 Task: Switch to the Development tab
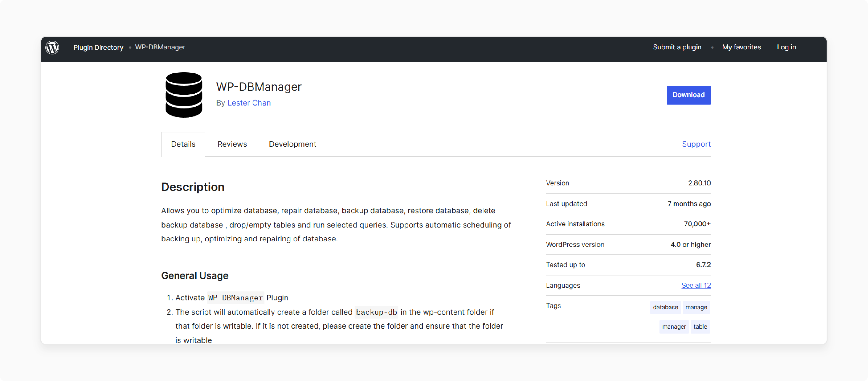point(293,144)
